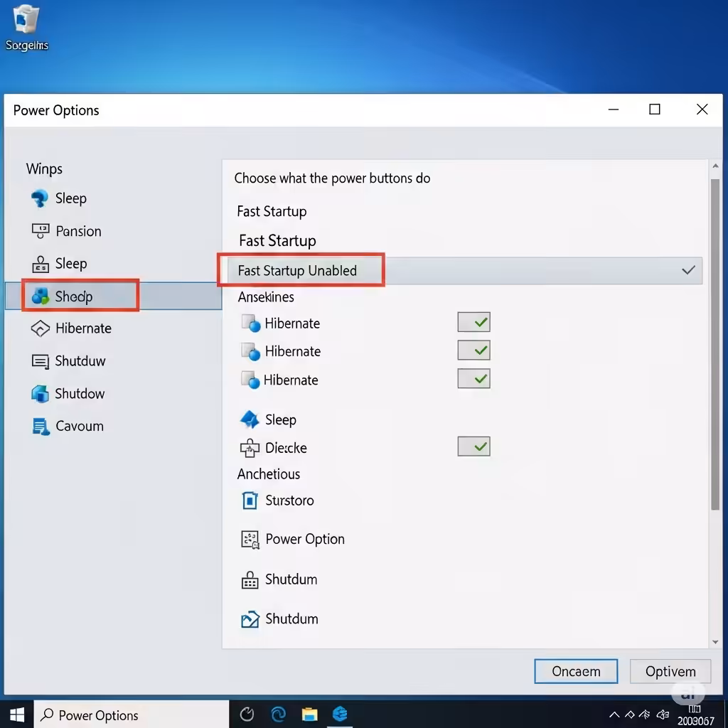Open the Surstoro item
728x728 pixels.
click(277, 500)
